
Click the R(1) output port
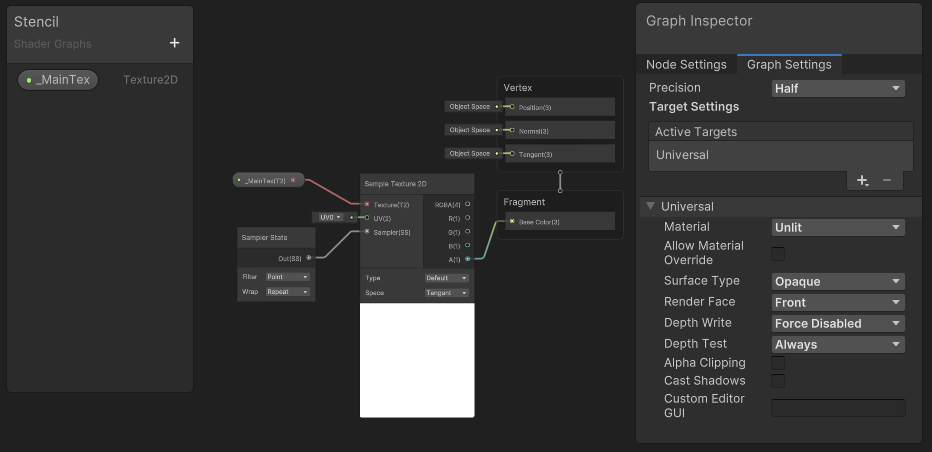pos(468,218)
